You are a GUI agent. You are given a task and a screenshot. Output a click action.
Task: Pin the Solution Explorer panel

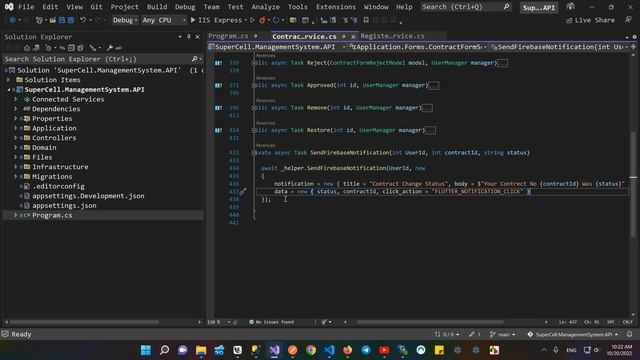coord(189,37)
